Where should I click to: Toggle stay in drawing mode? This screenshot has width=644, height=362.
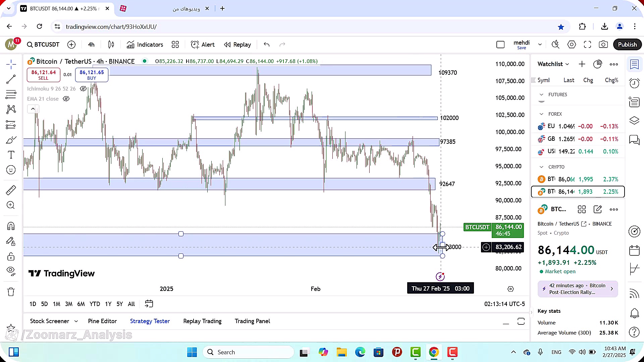click(x=11, y=241)
